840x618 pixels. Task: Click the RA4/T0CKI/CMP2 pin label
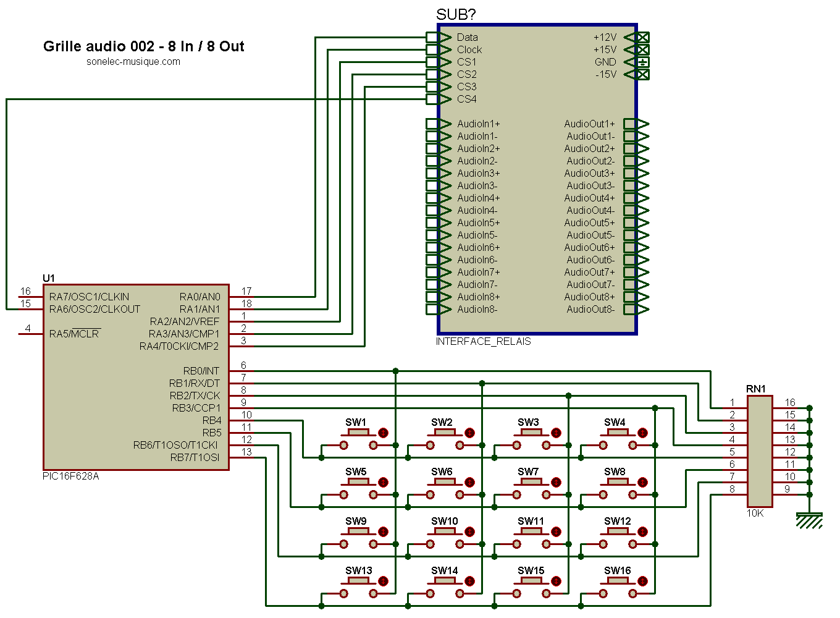tap(179, 346)
